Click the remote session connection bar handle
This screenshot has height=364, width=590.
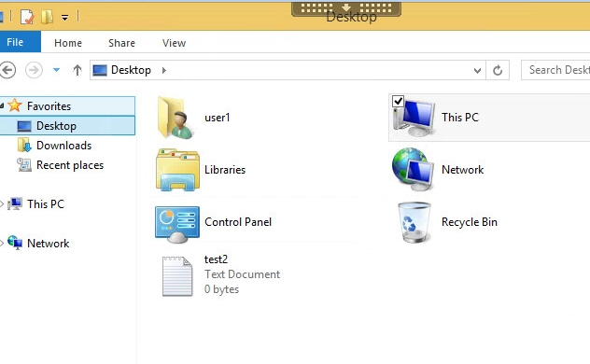pyautogui.click(x=346, y=9)
